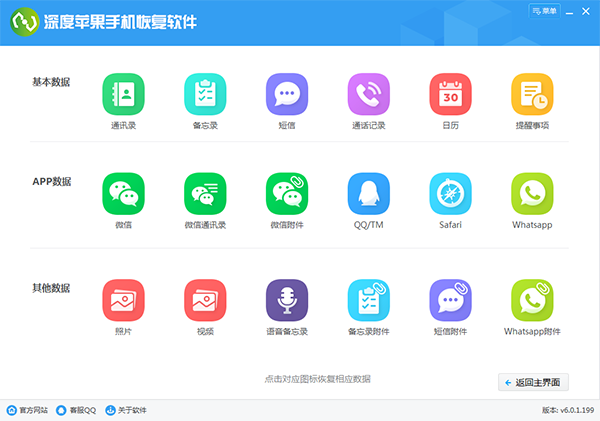Viewport: 600px width, 421px height.
Task: Open the QQ/TM recovery icon
Action: (x=368, y=193)
